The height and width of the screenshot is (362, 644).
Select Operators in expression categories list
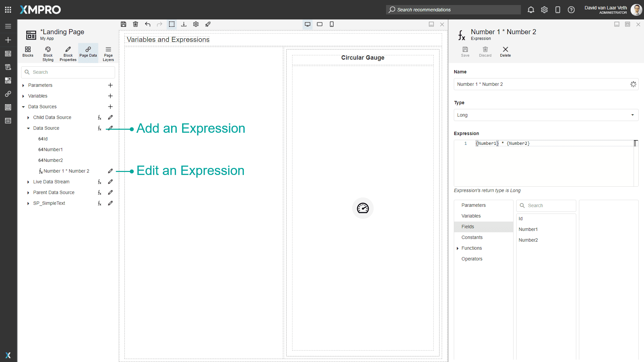[472, 259]
